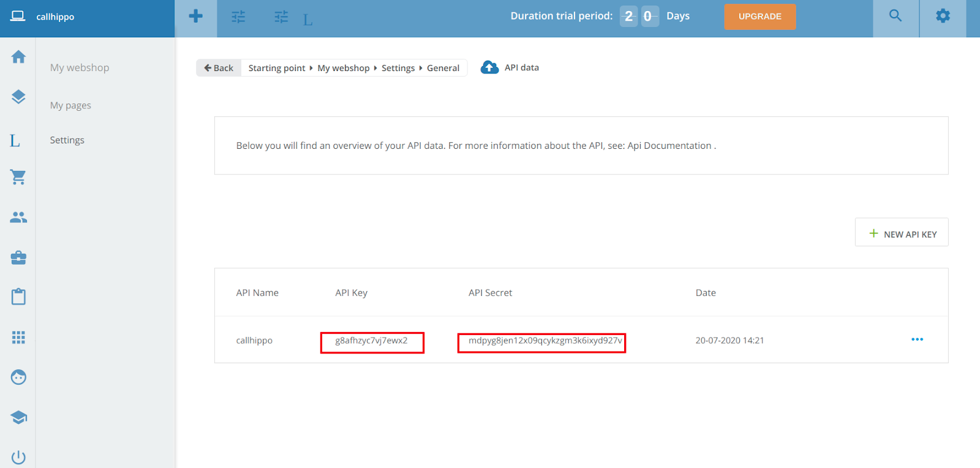Open the layers stack icon in sidebar
The image size is (980, 468).
click(x=18, y=97)
